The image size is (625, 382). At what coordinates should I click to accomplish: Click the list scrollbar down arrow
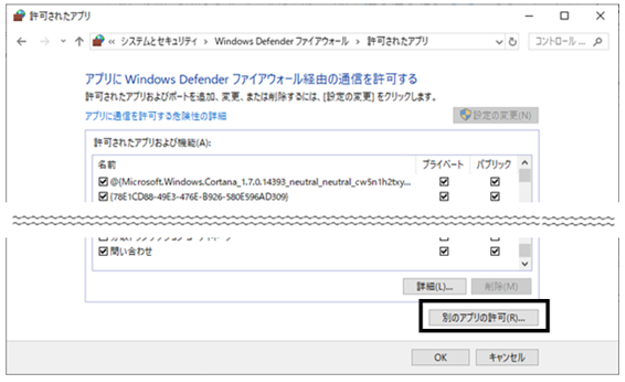point(525,264)
